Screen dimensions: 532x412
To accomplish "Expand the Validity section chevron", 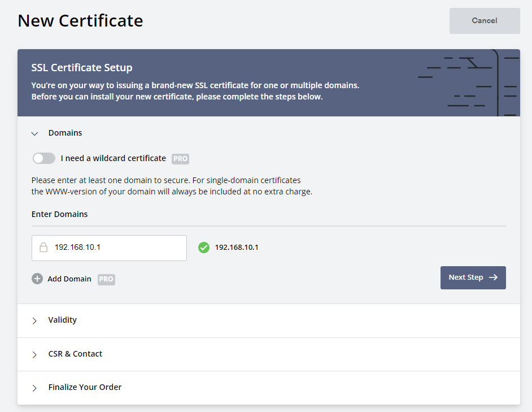I will [x=34, y=320].
